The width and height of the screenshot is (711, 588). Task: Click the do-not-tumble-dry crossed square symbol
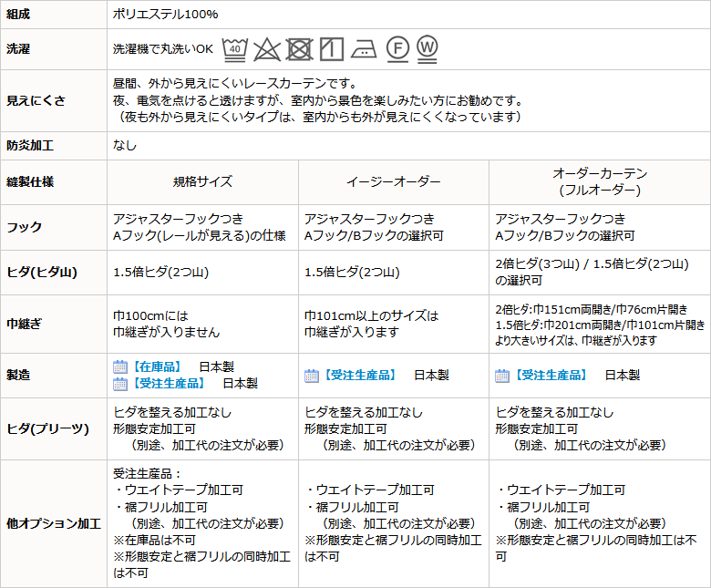pyautogui.click(x=299, y=48)
